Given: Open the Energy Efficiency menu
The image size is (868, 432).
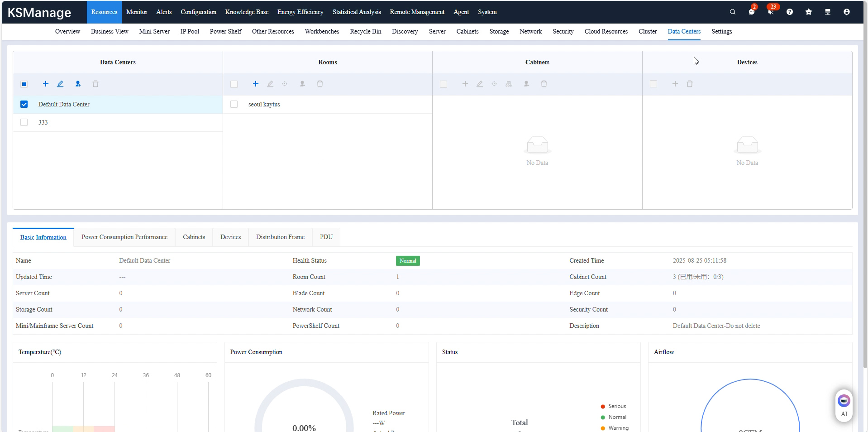Looking at the screenshot, I should [x=300, y=12].
